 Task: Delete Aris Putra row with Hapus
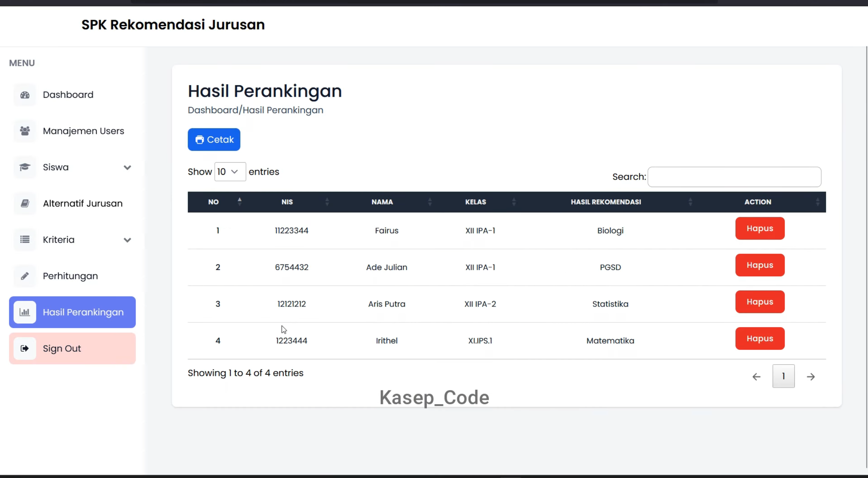(x=760, y=302)
